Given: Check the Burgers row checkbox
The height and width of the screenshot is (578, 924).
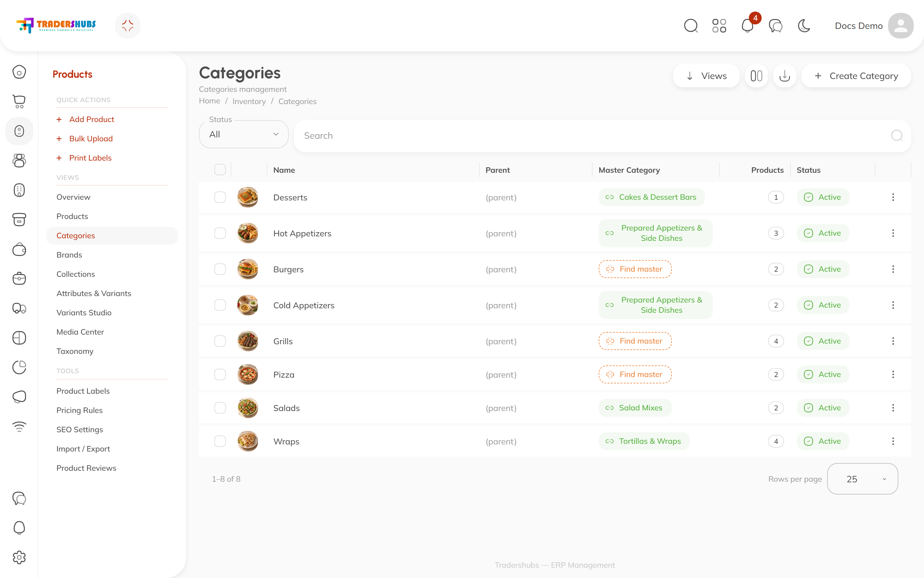Looking at the screenshot, I should [x=220, y=269].
